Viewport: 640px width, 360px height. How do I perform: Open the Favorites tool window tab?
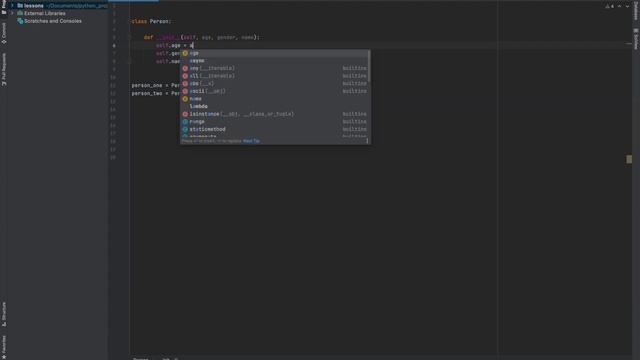point(4,346)
